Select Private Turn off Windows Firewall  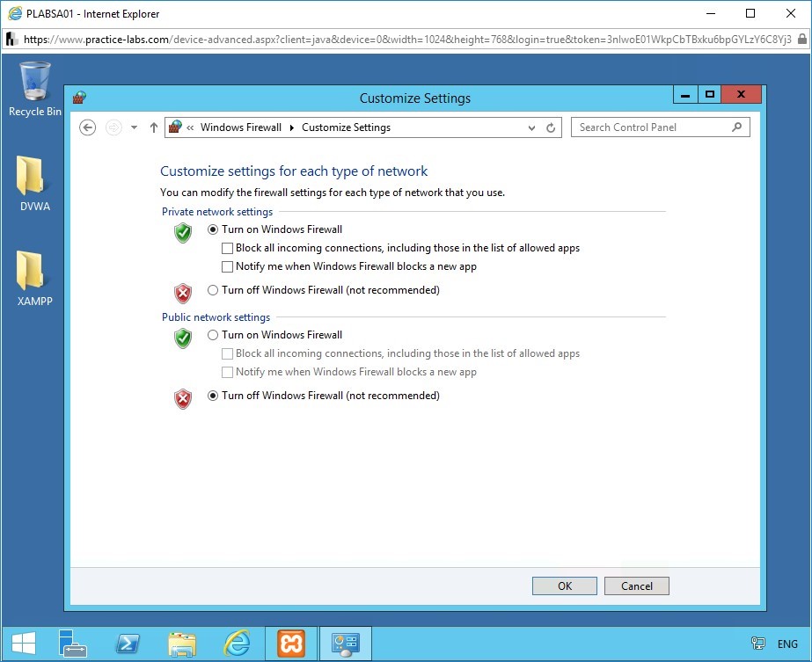[213, 290]
